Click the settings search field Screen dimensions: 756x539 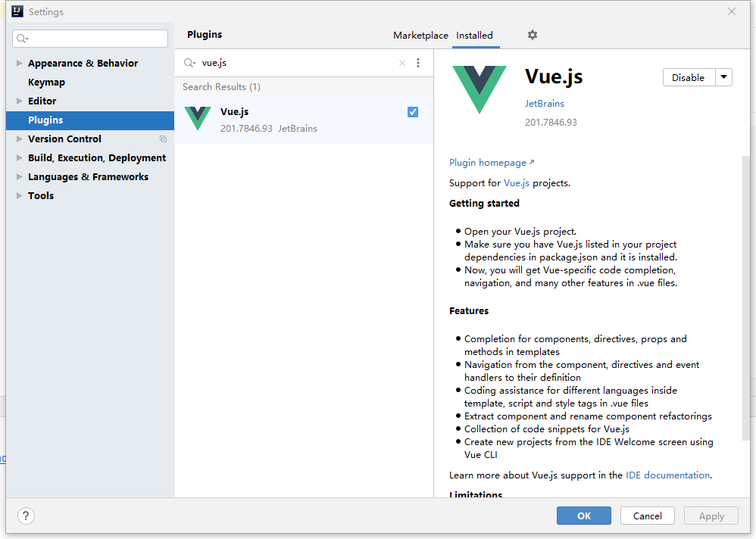pyautogui.click(x=90, y=38)
